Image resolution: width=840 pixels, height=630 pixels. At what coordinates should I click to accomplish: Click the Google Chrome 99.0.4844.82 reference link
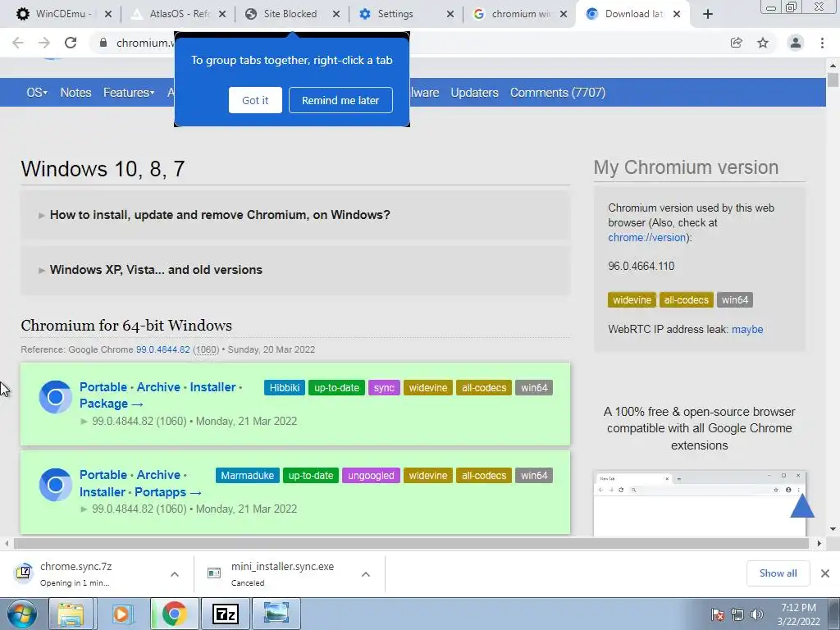[x=163, y=349]
